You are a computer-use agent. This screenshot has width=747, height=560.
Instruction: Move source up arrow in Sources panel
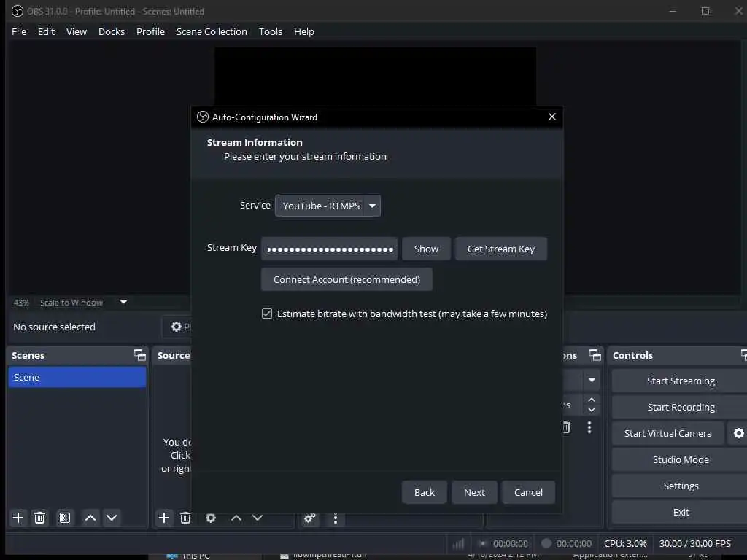[236, 518]
